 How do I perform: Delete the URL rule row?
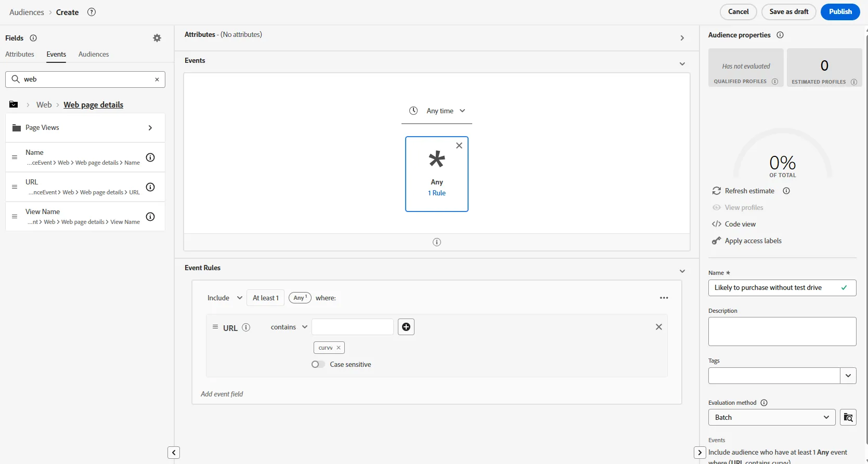[659, 327]
